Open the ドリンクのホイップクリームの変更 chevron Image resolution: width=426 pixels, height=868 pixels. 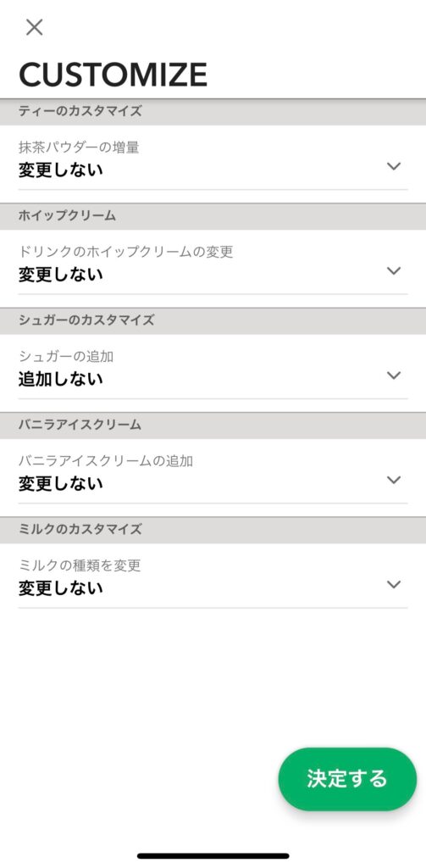[393, 270]
